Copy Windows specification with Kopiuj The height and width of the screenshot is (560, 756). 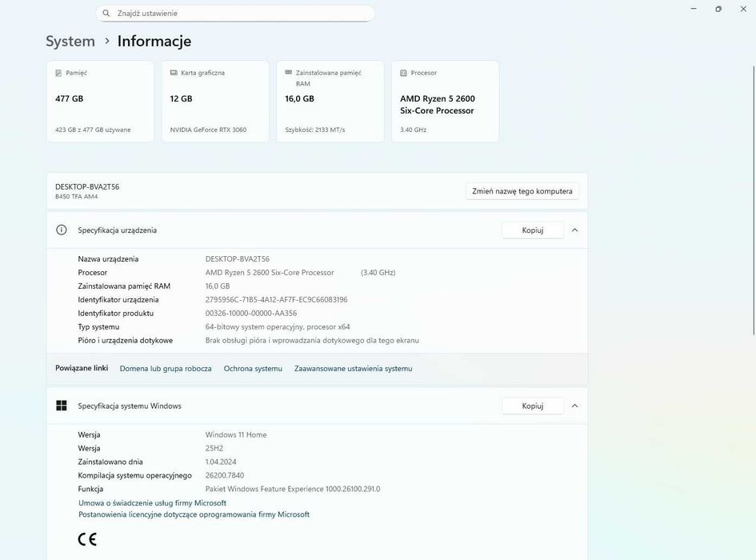coord(533,406)
